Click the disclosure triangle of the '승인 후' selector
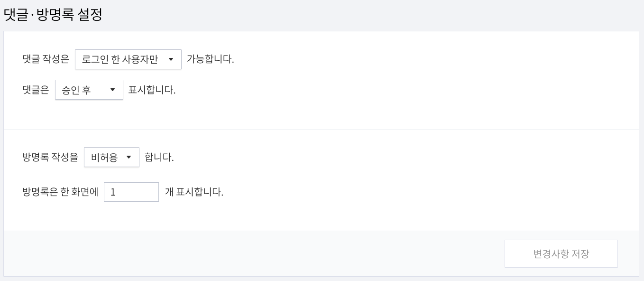 click(x=113, y=90)
